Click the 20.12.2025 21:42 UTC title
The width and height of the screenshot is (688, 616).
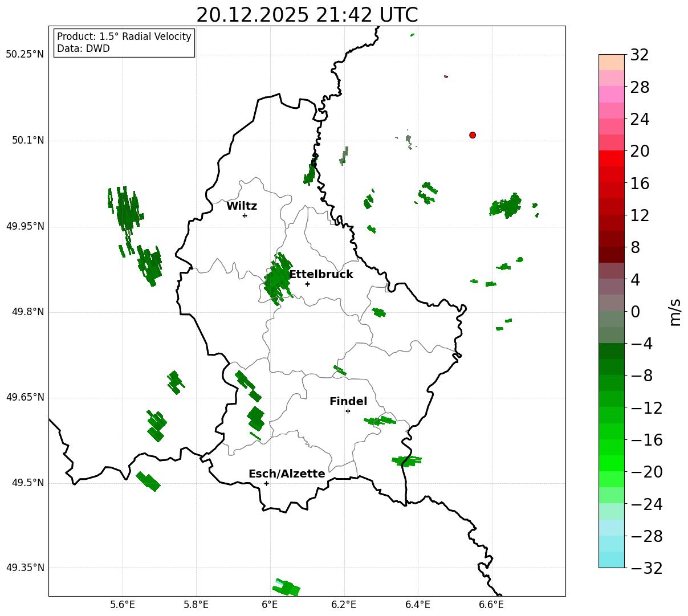point(307,15)
